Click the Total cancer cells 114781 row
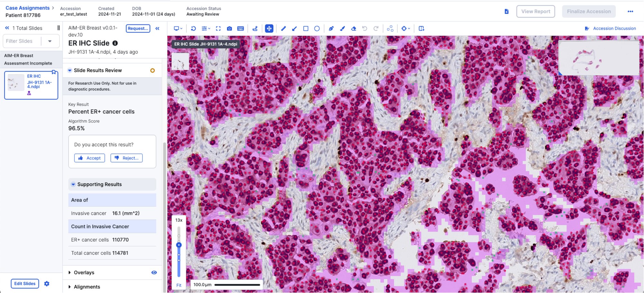 (x=112, y=253)
